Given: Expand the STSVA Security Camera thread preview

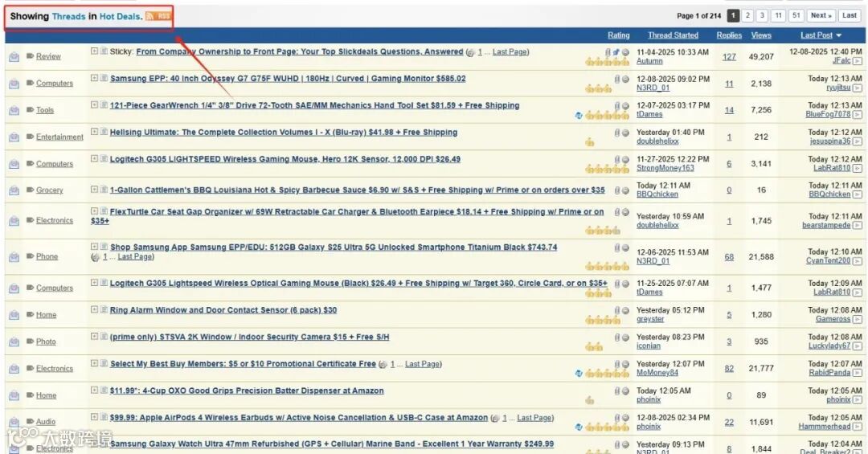Looking at the screenshot, I should point(94,336).
